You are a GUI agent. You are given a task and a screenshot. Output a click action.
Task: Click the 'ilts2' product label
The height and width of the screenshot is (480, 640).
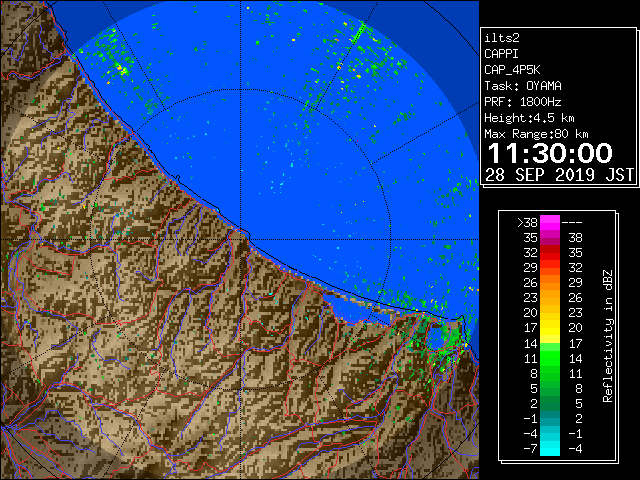tap(502, 38)
